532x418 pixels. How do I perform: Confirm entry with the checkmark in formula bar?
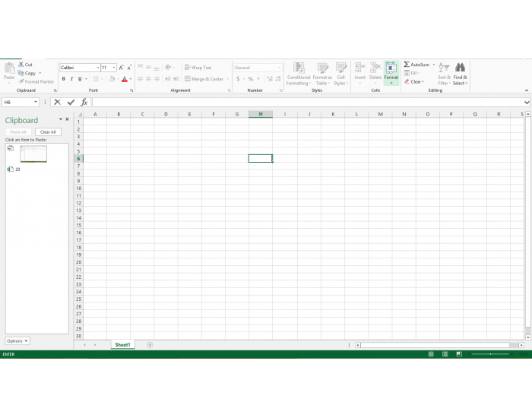pos(71,102)
